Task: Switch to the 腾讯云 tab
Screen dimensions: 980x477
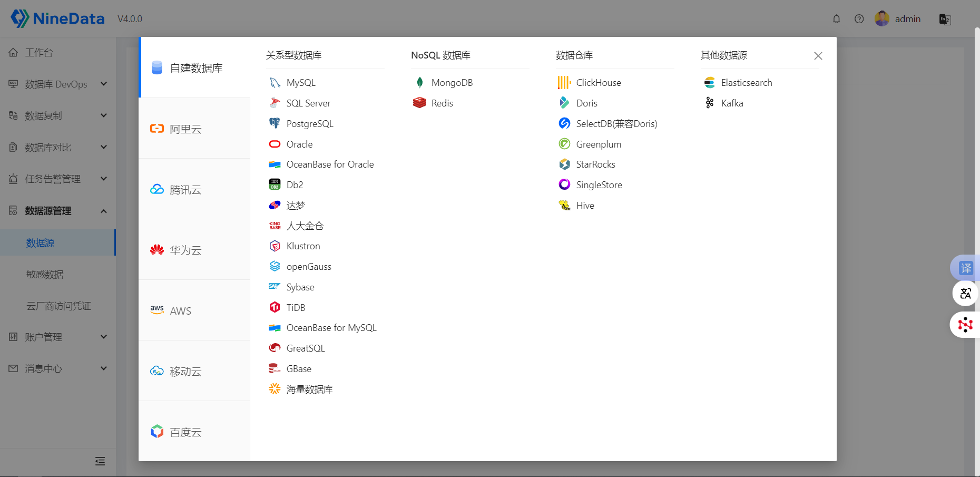Action: 195,189
